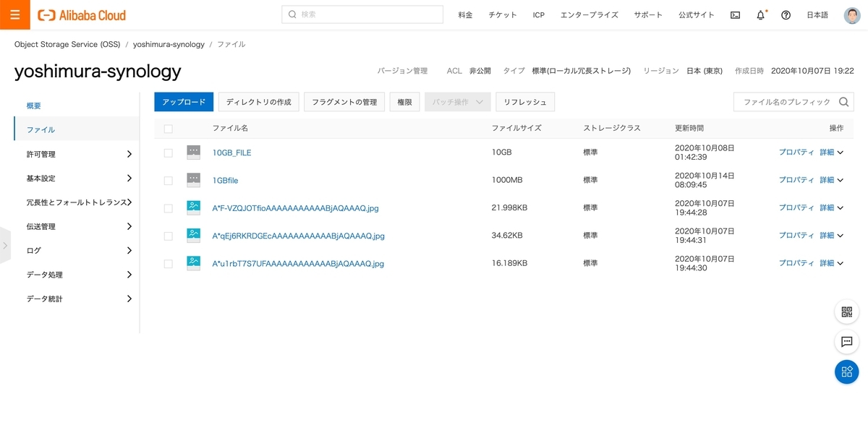Open the Cloud Shell terminal icon
Image resolution: width=868 pixels, height=446 pixels.
tap(735, 15)
